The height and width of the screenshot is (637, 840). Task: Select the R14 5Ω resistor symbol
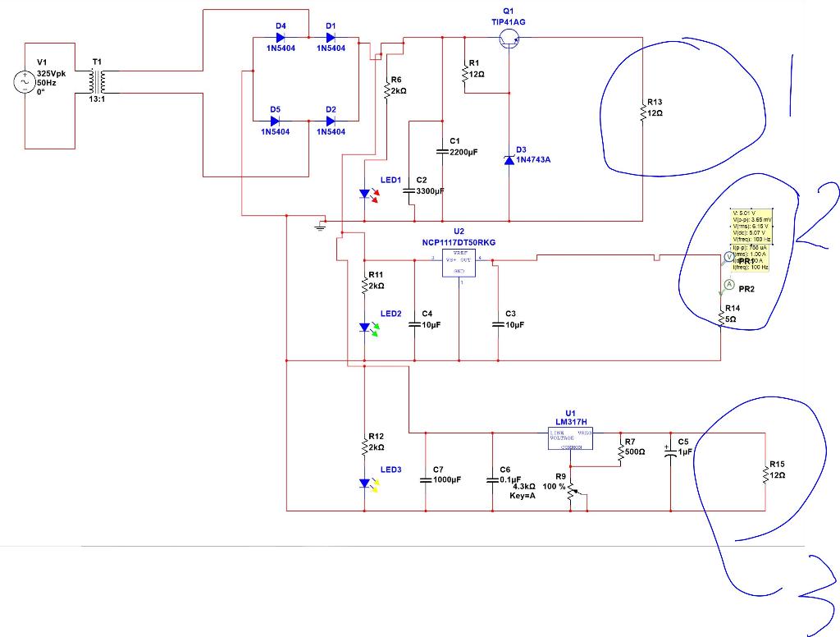click(720, 316)
